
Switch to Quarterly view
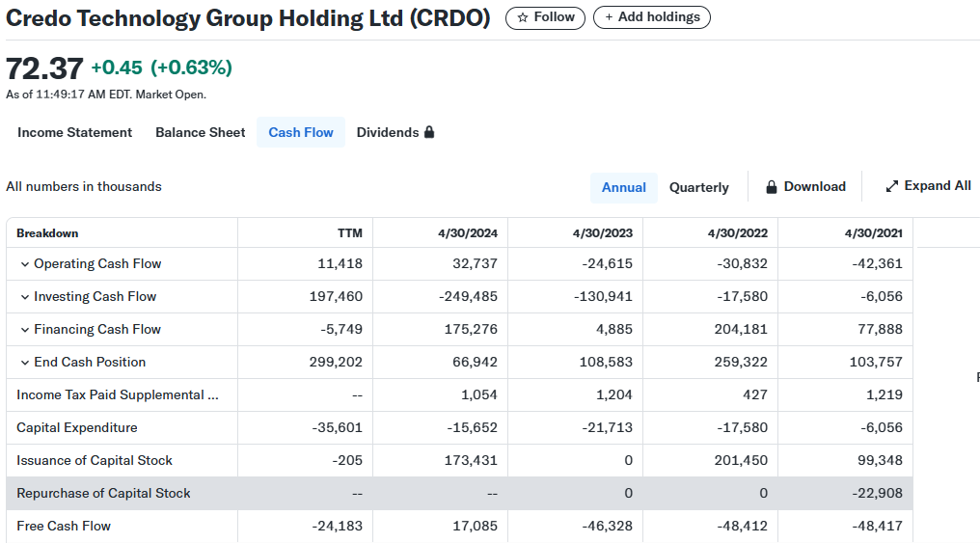pos(698,187)
